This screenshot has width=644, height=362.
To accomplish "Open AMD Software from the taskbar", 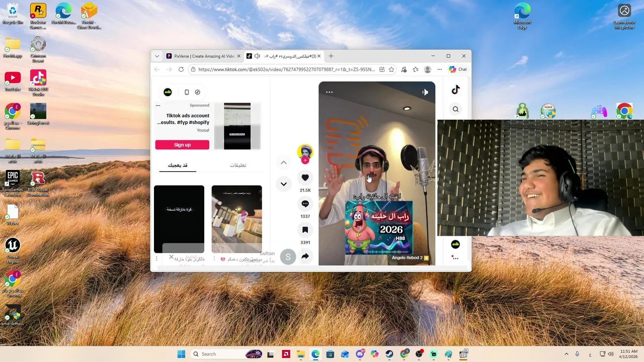I will point(286,354).
